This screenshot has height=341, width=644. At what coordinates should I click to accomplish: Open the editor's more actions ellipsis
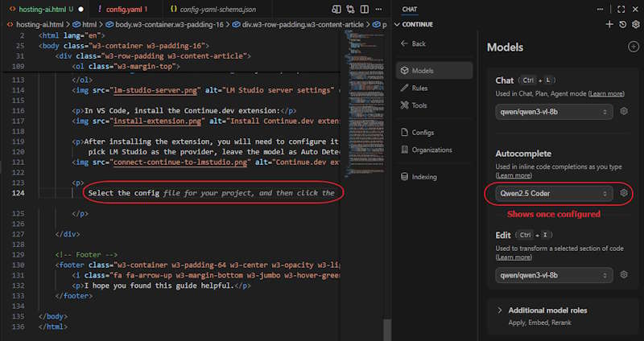click(x=378, y=9)
